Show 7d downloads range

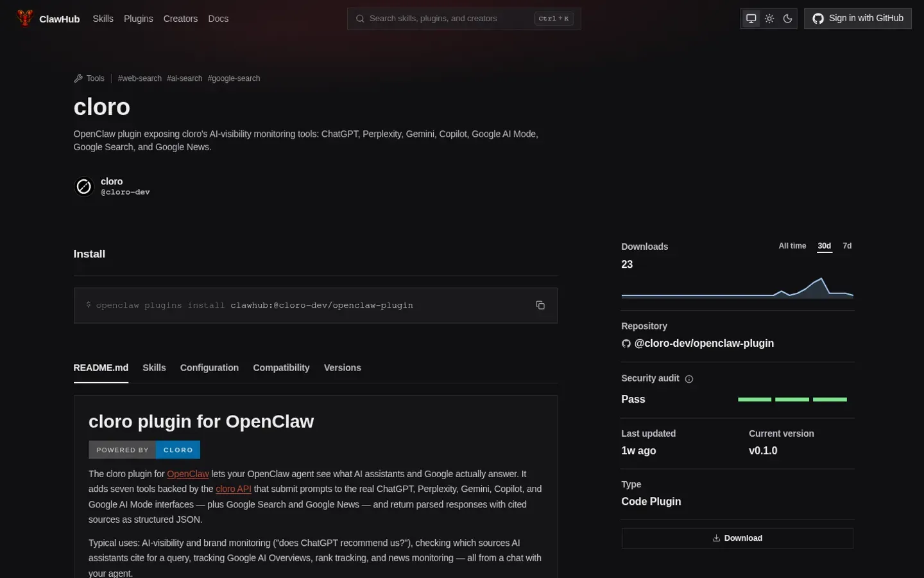[x=847, y=246]
